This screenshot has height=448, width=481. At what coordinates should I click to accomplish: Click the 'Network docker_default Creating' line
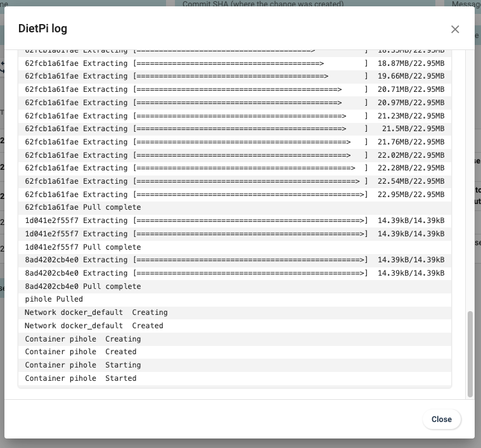96,312
